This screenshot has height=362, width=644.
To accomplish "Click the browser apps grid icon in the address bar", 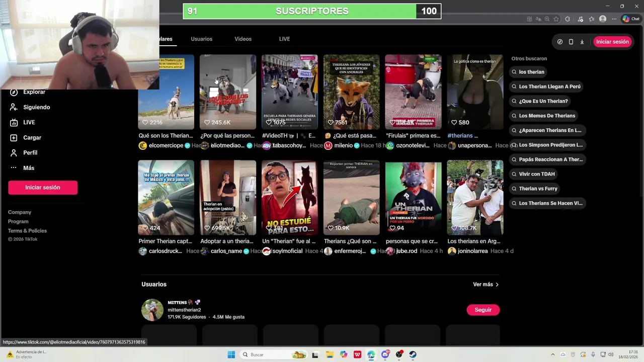I will coord(529,19).
